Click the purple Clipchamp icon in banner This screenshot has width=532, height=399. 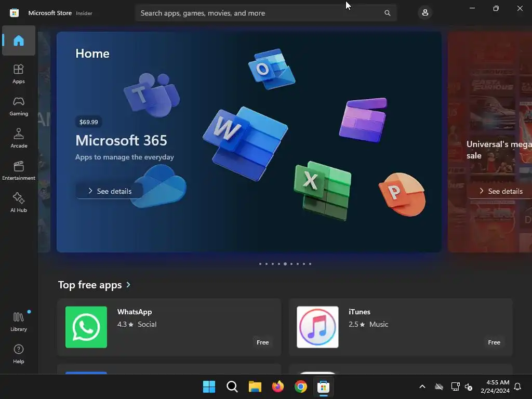coord(363,120)
